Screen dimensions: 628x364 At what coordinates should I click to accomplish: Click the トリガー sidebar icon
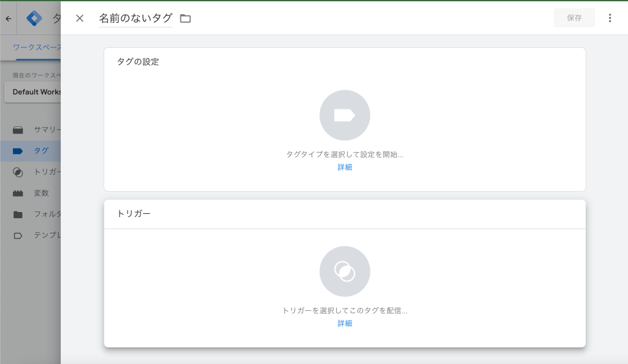point(18,172)
